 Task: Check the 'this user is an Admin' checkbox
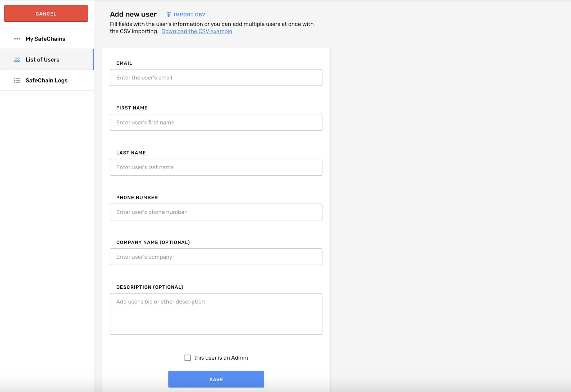188,357
